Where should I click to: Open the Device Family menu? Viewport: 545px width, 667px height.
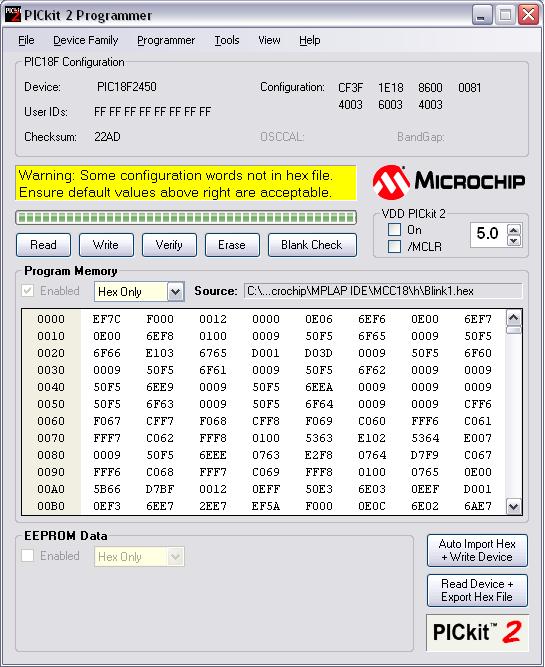(86, 40)
